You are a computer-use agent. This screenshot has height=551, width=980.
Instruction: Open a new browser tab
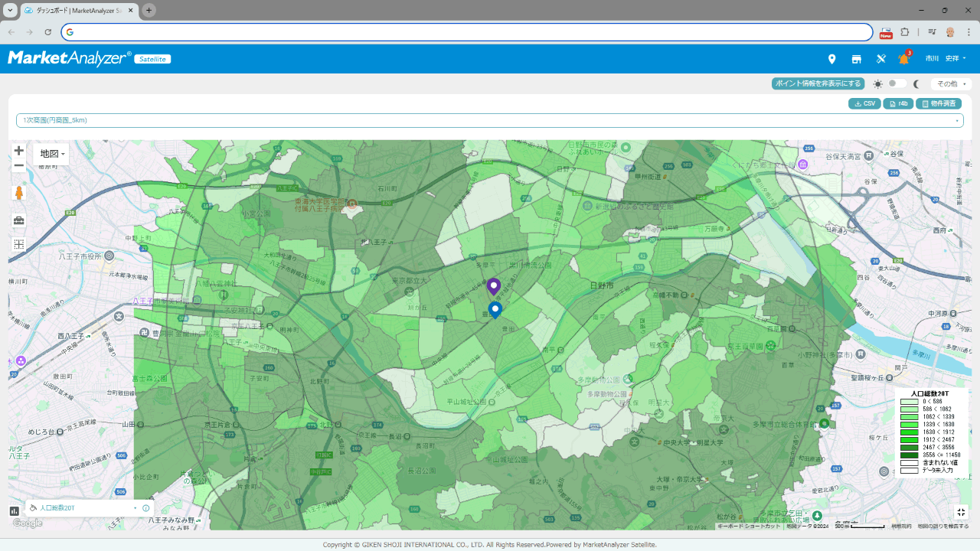(149, 10)
